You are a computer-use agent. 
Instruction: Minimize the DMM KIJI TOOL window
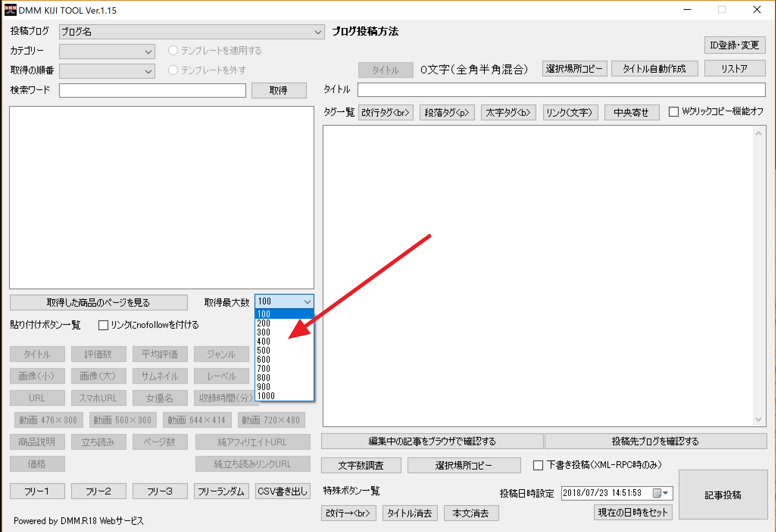(687, 10)
